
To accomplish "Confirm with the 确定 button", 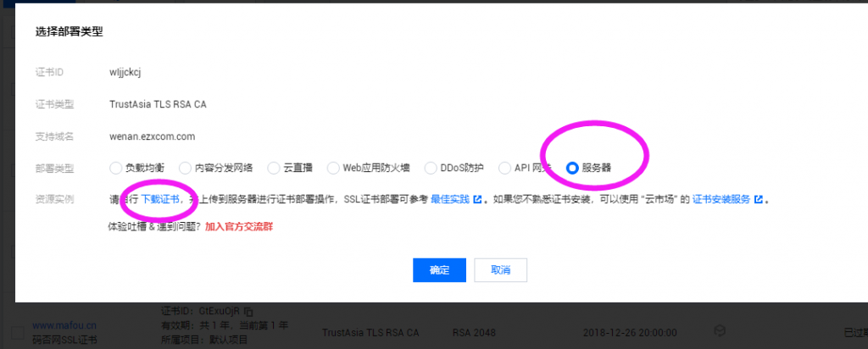I will point(439,270).
